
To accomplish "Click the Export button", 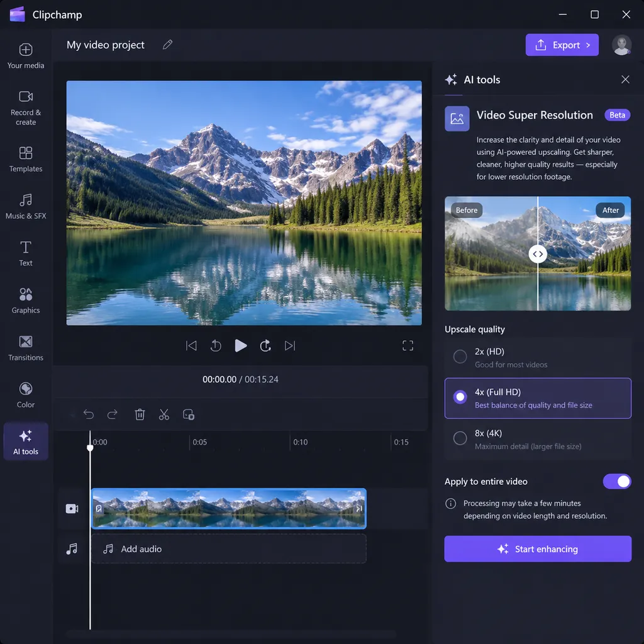I will 562,45.
